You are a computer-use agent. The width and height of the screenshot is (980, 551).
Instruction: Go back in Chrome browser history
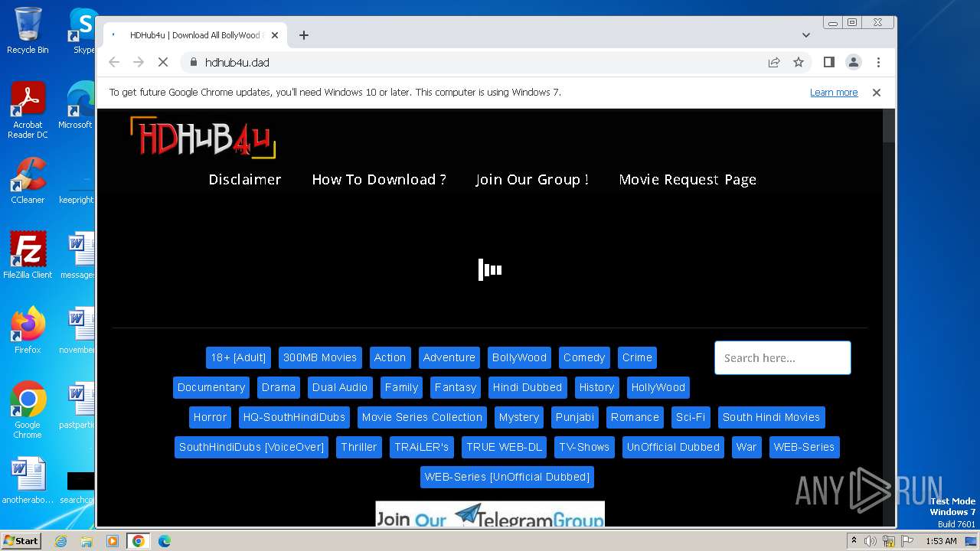tap(114, 62)
